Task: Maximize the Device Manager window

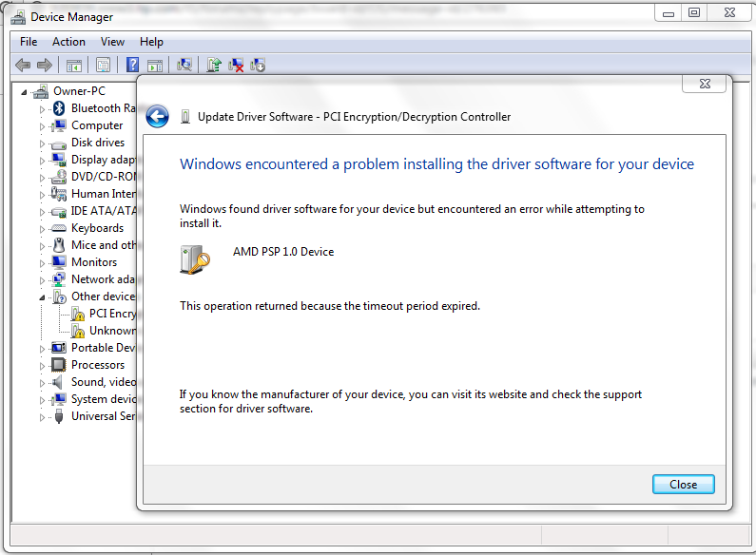Action: (x=694, y=12)
